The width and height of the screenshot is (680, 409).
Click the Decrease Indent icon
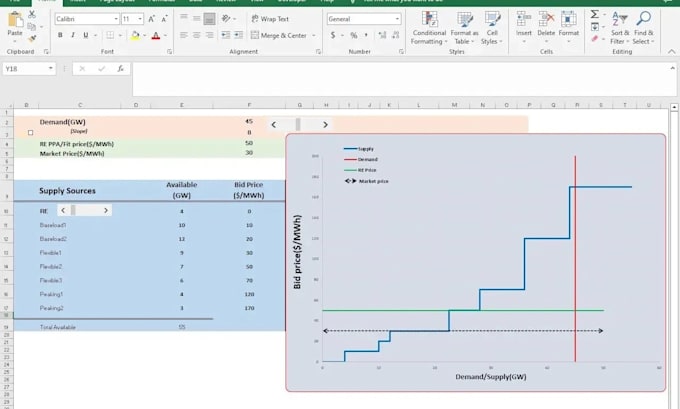point(226,35)
